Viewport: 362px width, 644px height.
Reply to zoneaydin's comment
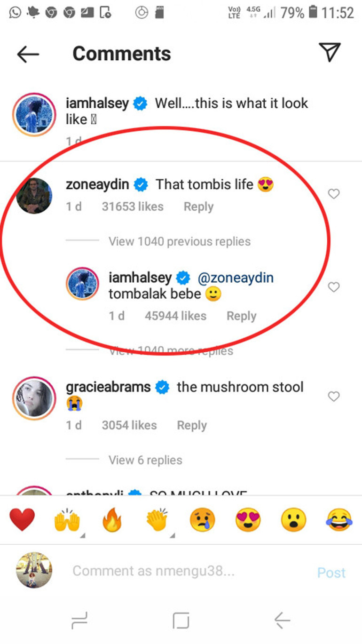click(198, 206)
